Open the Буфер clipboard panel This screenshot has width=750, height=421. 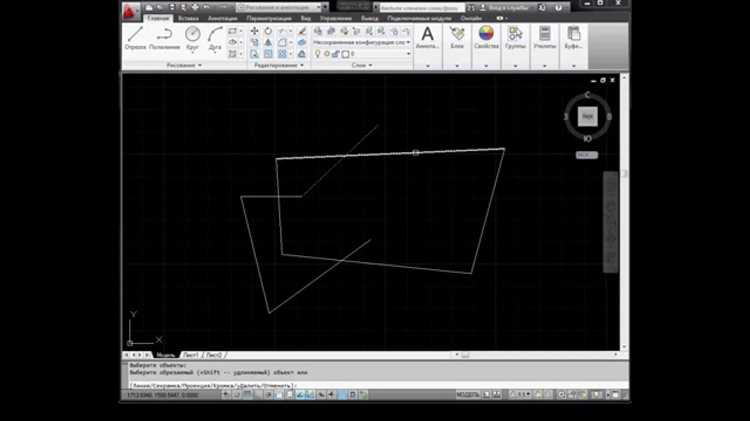pos(574,38)
